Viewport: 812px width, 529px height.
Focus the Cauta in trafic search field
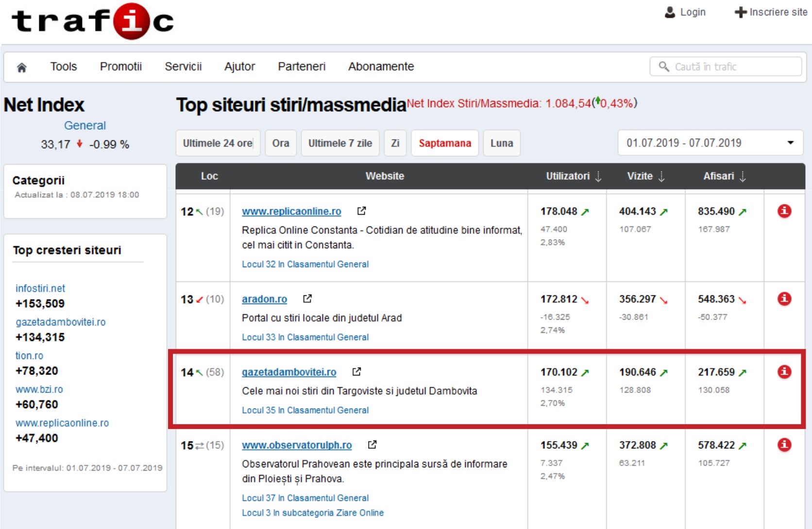(x=726, y=67)
